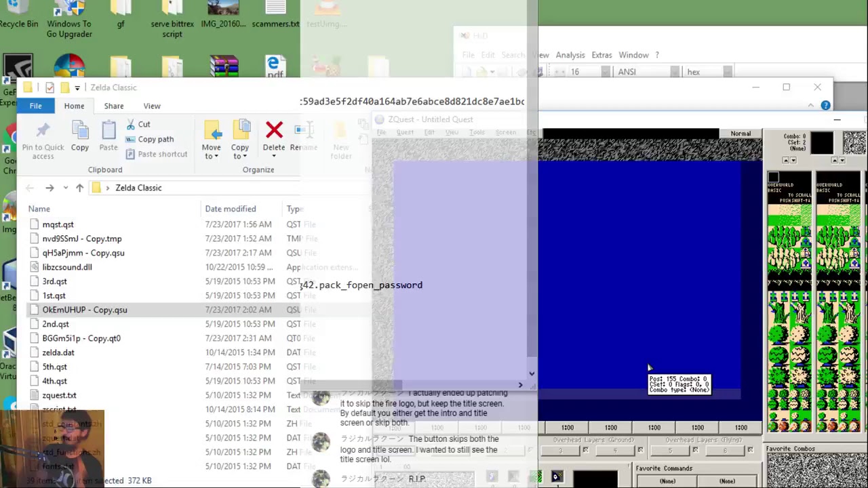Expand breadcrumb chevron before Zelda Classic
The width and height of the screenshot is (868, 488).
[107, 188]
